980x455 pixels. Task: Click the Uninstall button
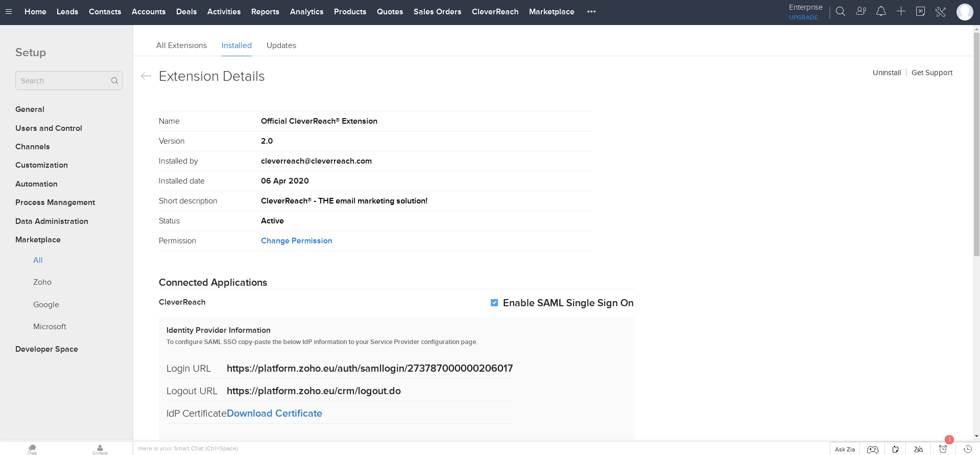pyautogui.click(x=887, y=73)
